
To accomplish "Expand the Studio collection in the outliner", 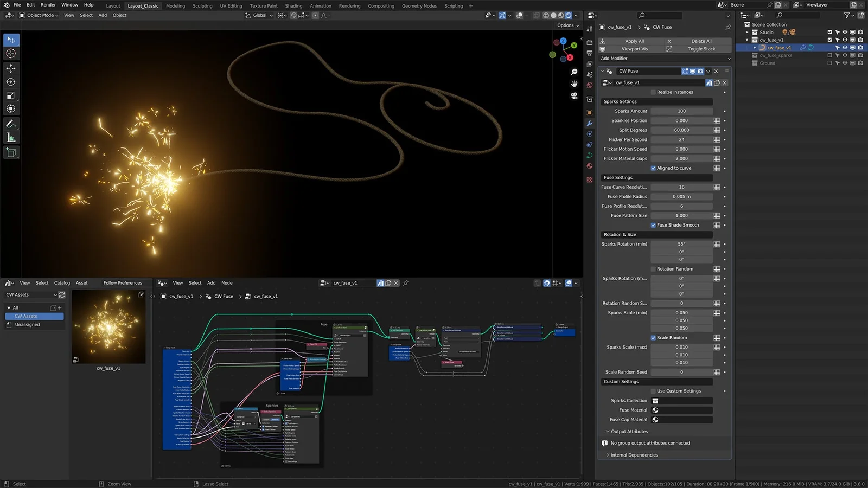I will click(x=747, y=32).
